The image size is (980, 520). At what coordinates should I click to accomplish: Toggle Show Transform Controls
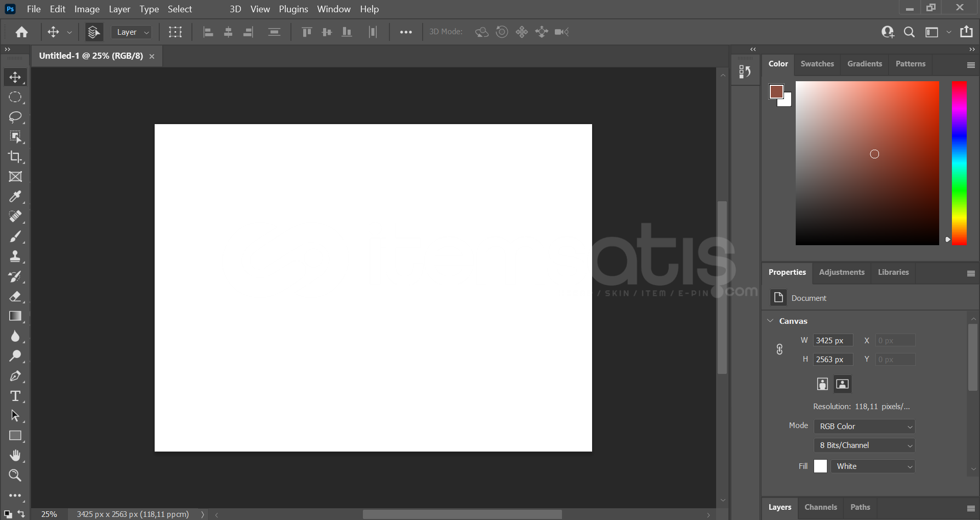pos(175,32)
